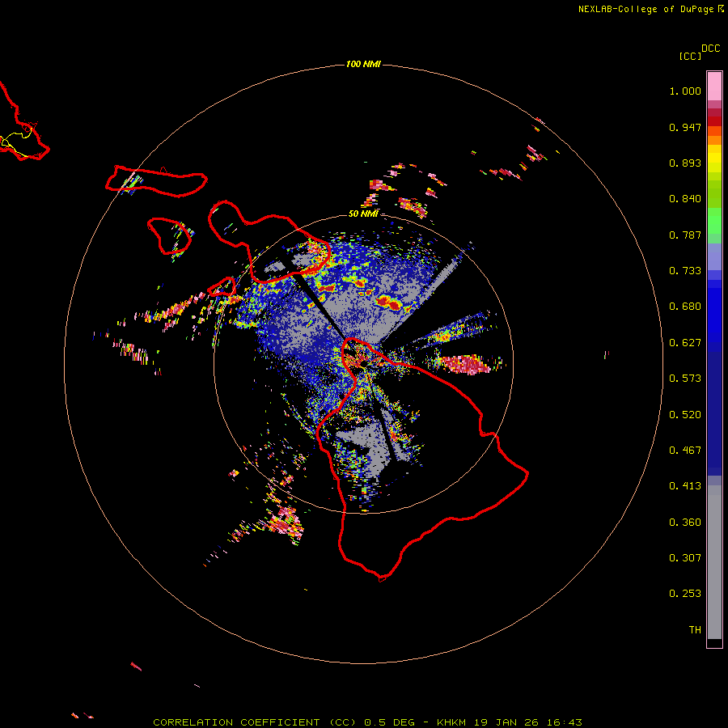Select the 0.627 scale value
The image size is (728, 728).
click(x=685, y=343)
